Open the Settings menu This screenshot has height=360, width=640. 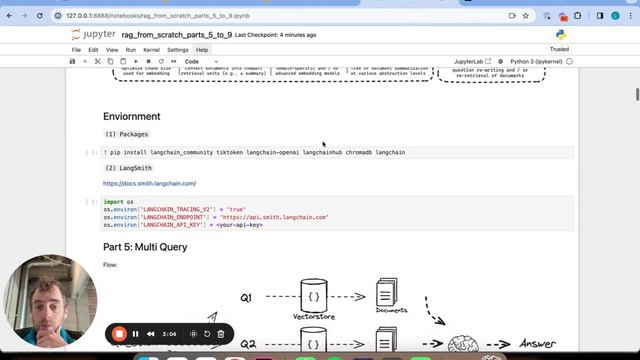point(178,50)
